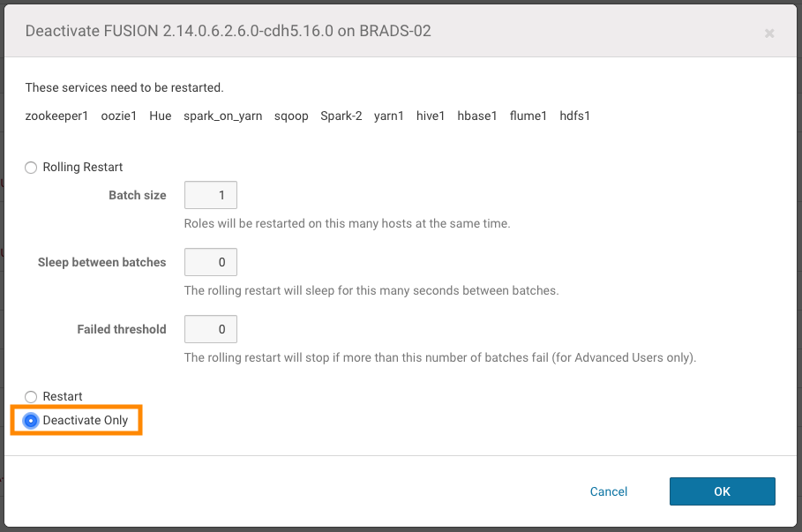Viewport: 802px width, 532px height.
Task: Click the Batch size input field
Action: 210,195
